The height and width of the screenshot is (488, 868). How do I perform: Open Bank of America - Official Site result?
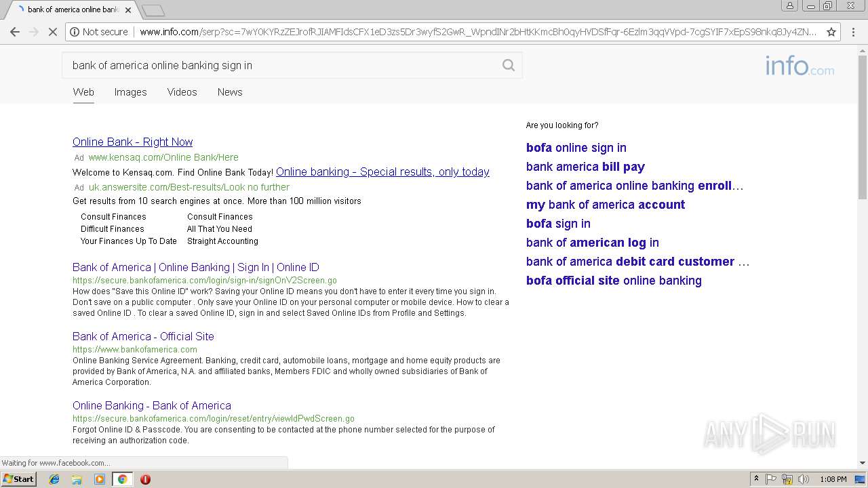tap(143, 336)
